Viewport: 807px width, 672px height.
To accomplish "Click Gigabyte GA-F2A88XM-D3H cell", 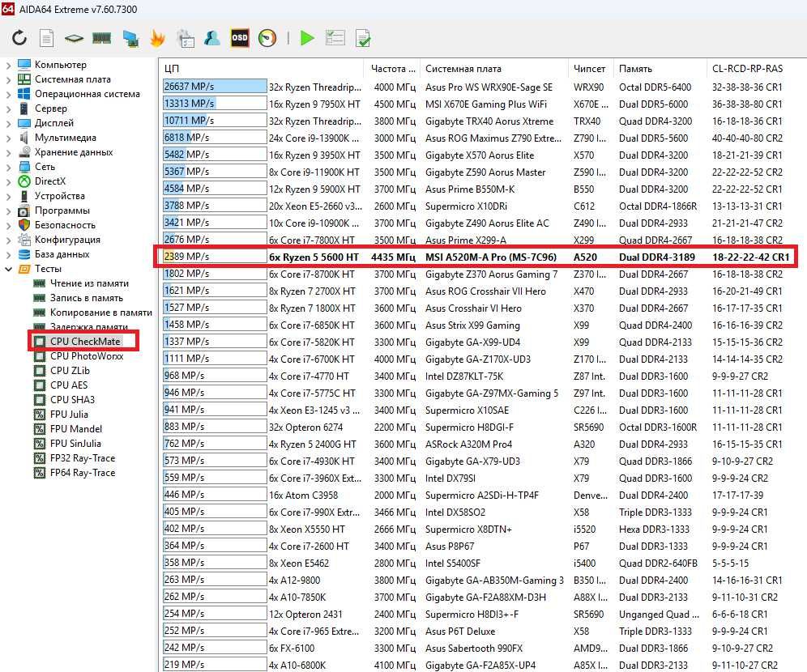I will pyautogui.click(x=485, y=597).
